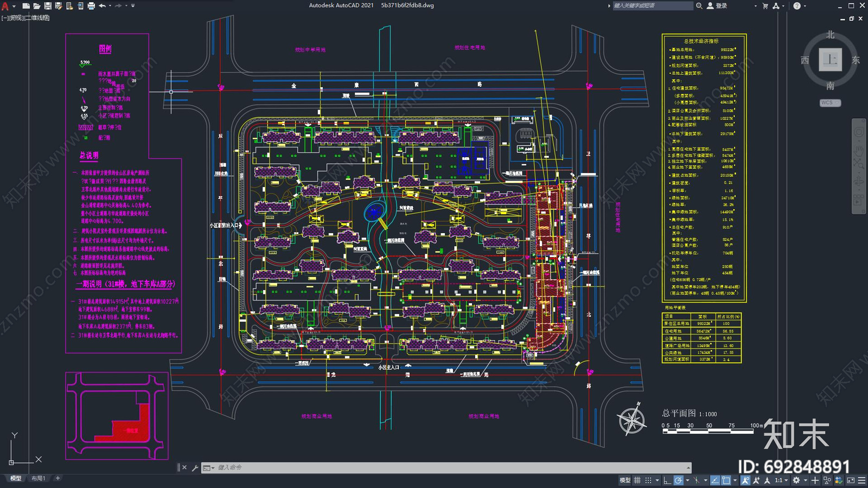Click the Save As icon
Viewport: 868px width, 488px height.
pyautogui.click(x=59, y=6)
